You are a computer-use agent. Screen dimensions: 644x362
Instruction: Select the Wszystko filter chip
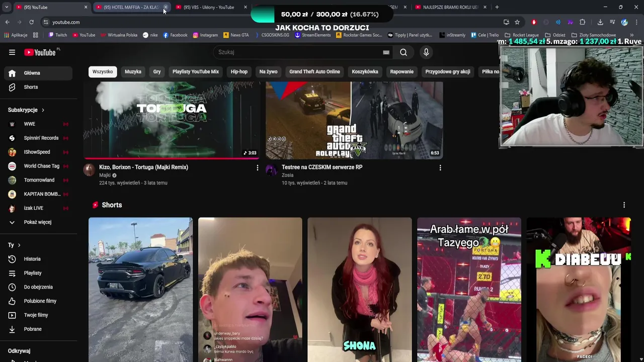click(103, 72)
